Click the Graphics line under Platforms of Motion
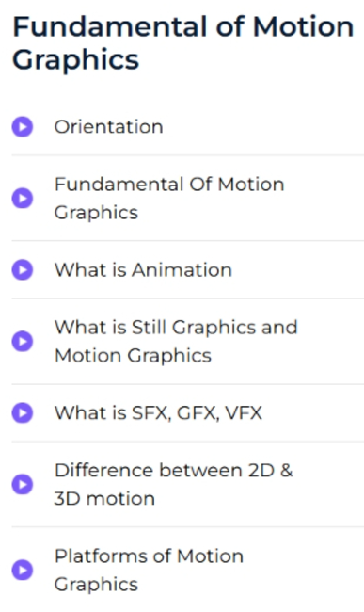Viewport: 364px width, 612px height. point(96,585)
